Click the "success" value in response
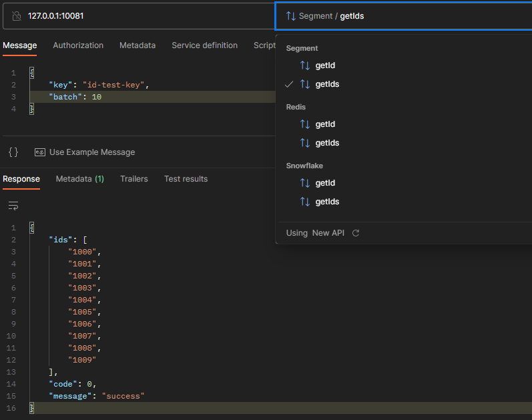532x420 pixels. click(123, 396)
